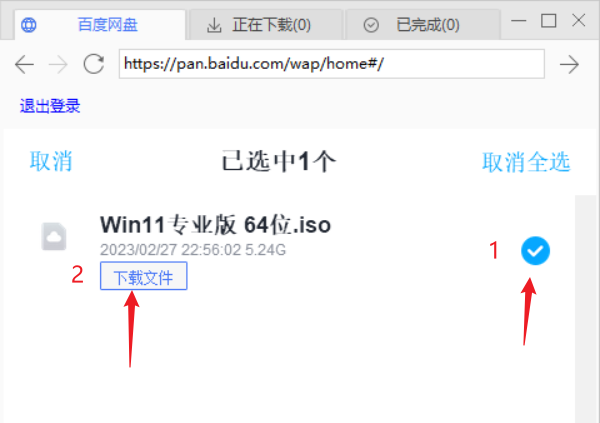
Task: Click the vertical scrollbar of the file list
Action: (x=585, y=309)
